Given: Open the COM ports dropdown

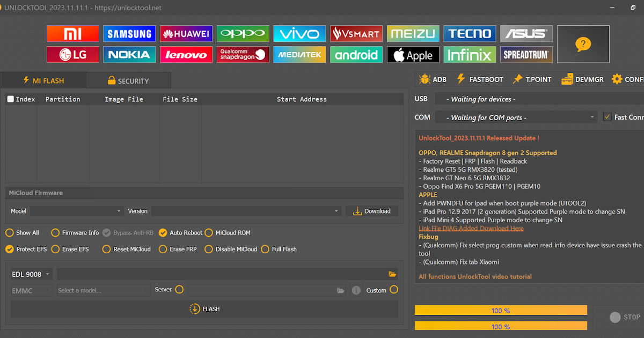Looking at the screenshot, I should tap(516, 117).
